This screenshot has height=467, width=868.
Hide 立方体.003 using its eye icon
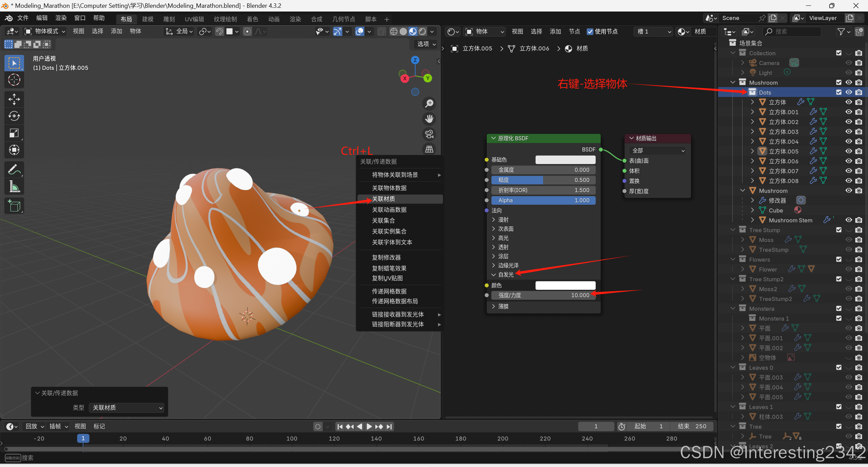point(848,131)
